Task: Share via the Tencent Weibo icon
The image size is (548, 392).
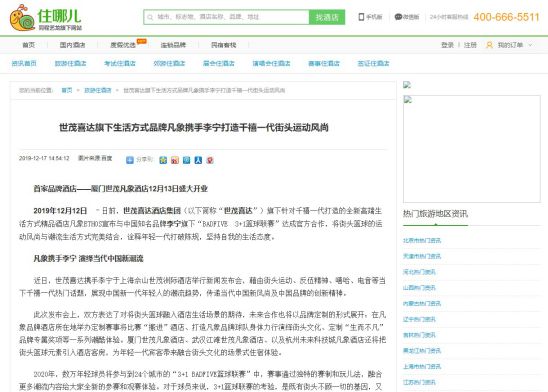Action: coord(187,160)
